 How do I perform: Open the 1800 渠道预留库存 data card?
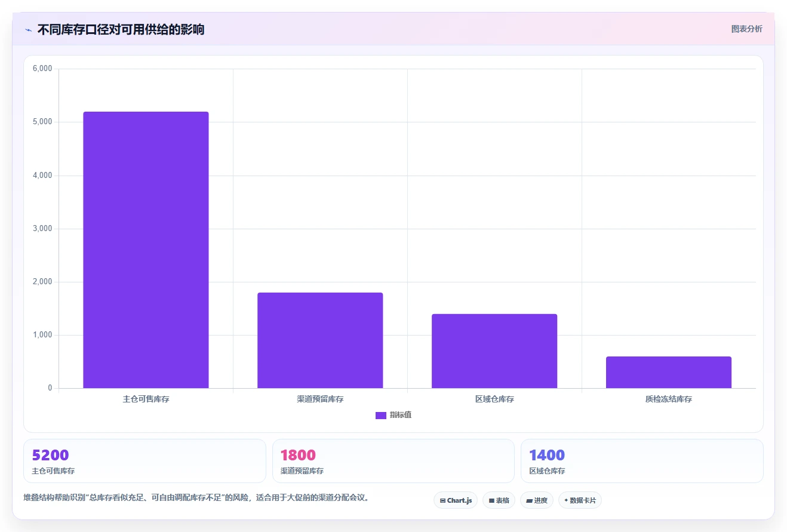click(x=393, y=461)
